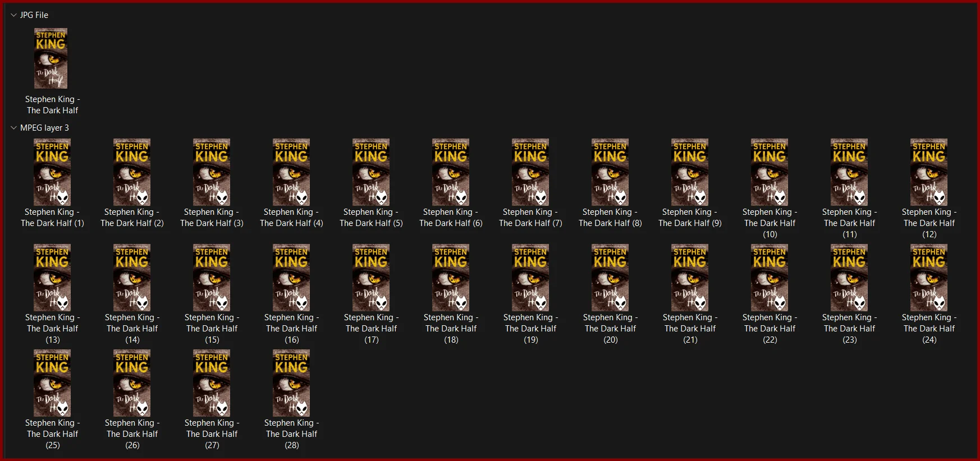Select The Dark Half (10) MP3 icon

tap(770, 172)
